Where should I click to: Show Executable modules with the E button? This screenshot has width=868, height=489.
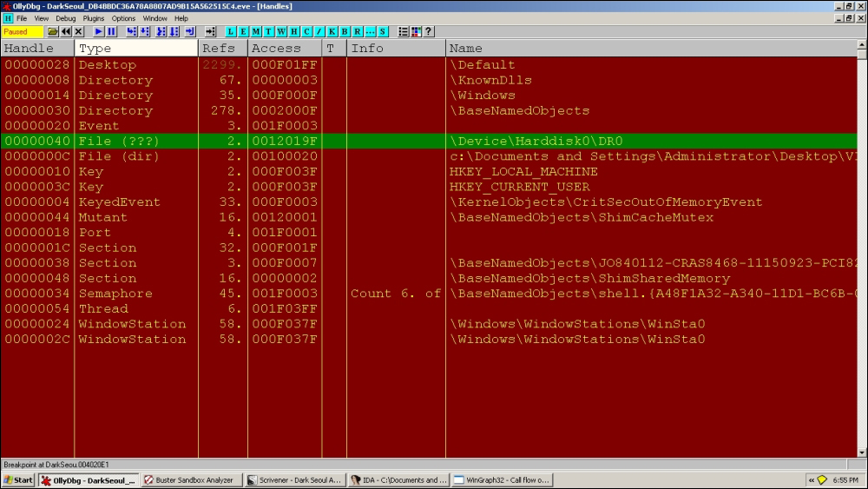(243, 31)
